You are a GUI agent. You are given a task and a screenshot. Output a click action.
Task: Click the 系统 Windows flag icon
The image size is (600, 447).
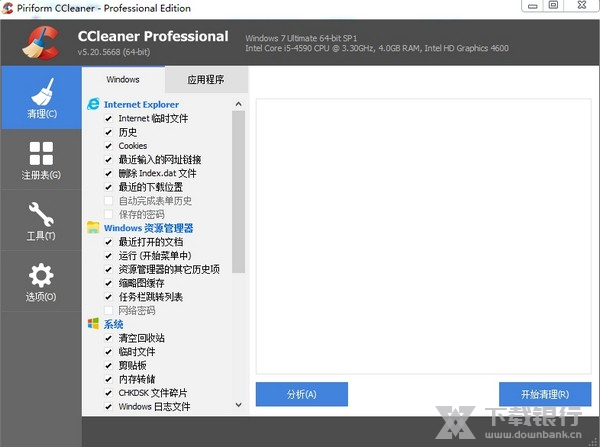93,324
